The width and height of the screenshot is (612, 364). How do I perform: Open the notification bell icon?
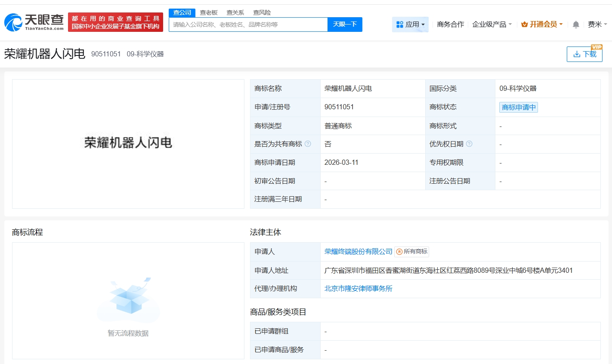575,25
